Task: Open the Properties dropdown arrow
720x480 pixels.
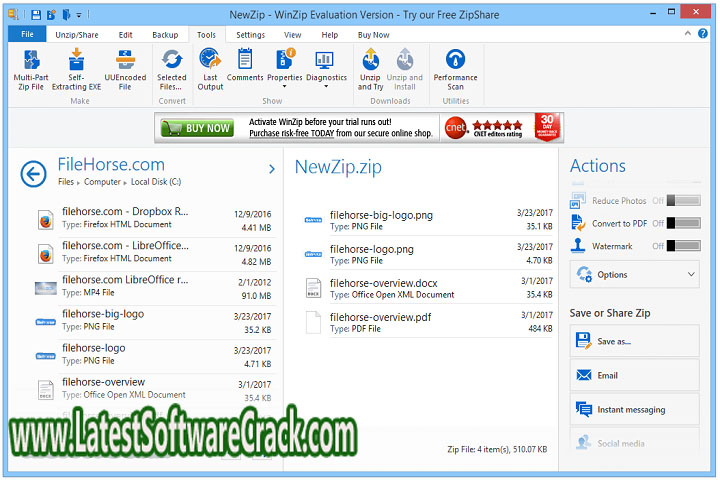Action: tap(285, 87)
